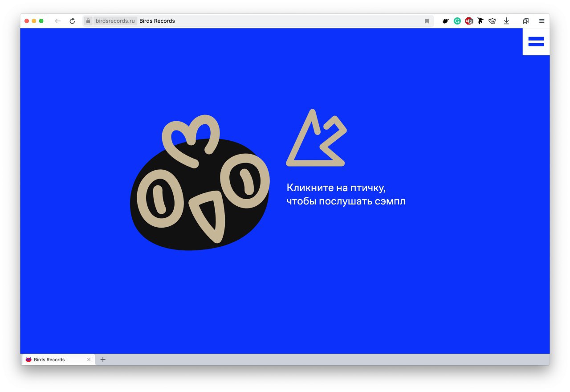
Task: Open the black jumping figure extension
Action: point(480,20)
